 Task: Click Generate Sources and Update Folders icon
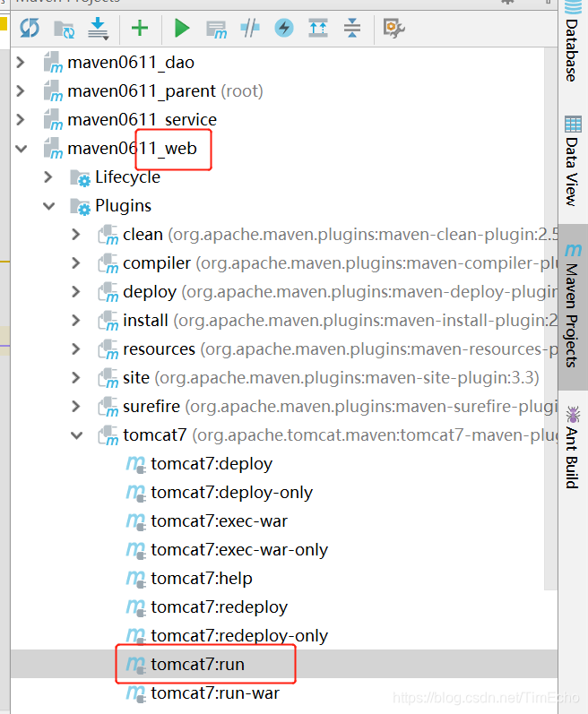[65, 29]
